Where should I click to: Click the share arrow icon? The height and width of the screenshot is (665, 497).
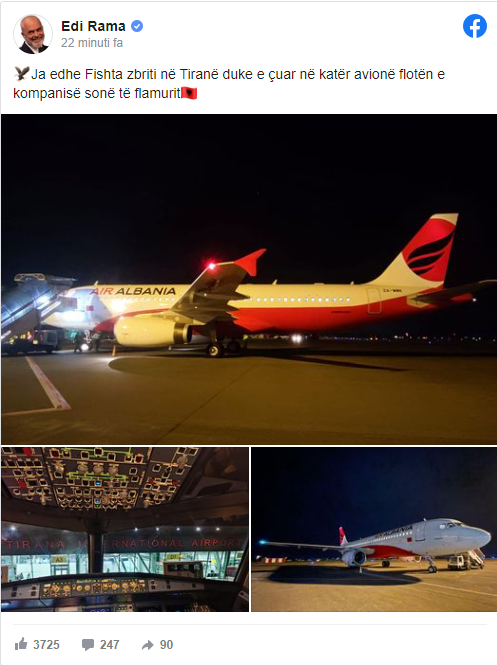[147, 645]
